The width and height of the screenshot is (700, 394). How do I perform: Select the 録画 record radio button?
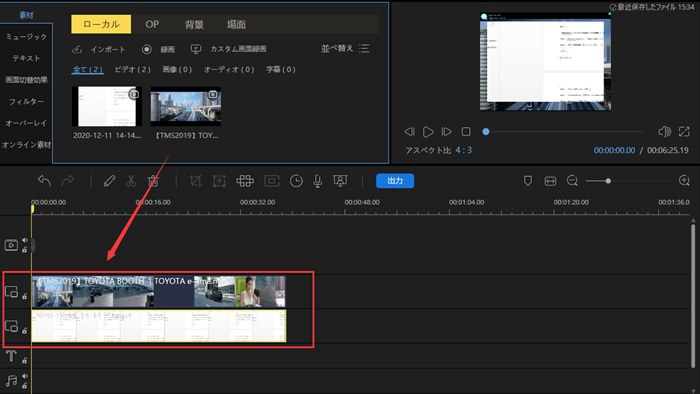146,49
